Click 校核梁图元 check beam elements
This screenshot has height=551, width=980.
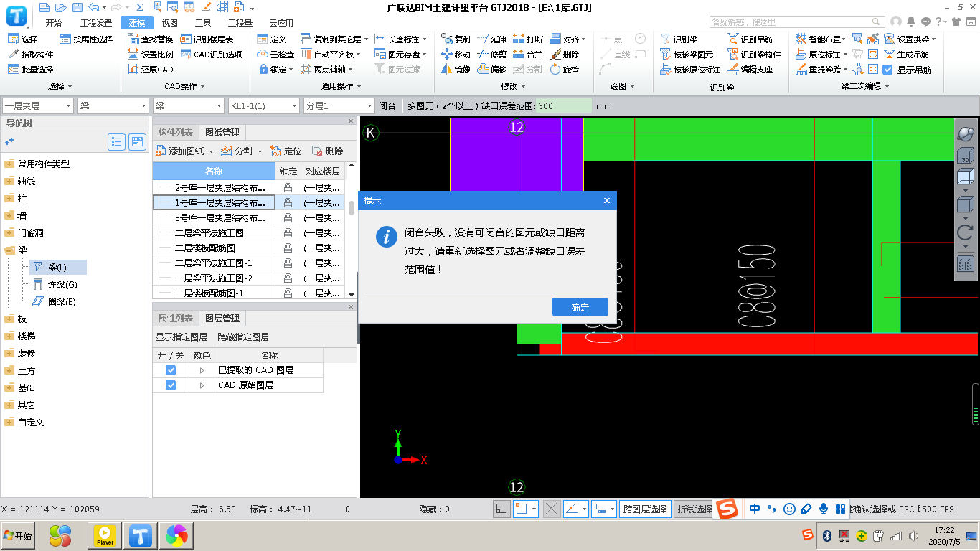[x=687, y=55]
